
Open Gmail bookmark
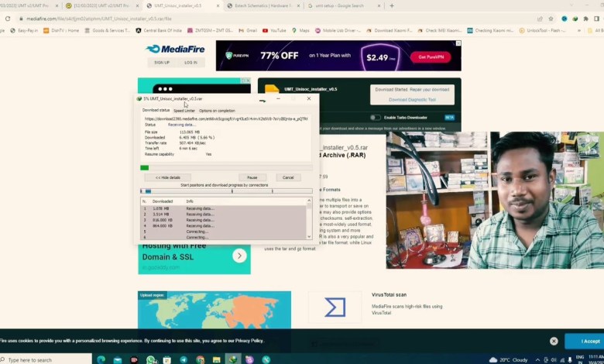248,30
